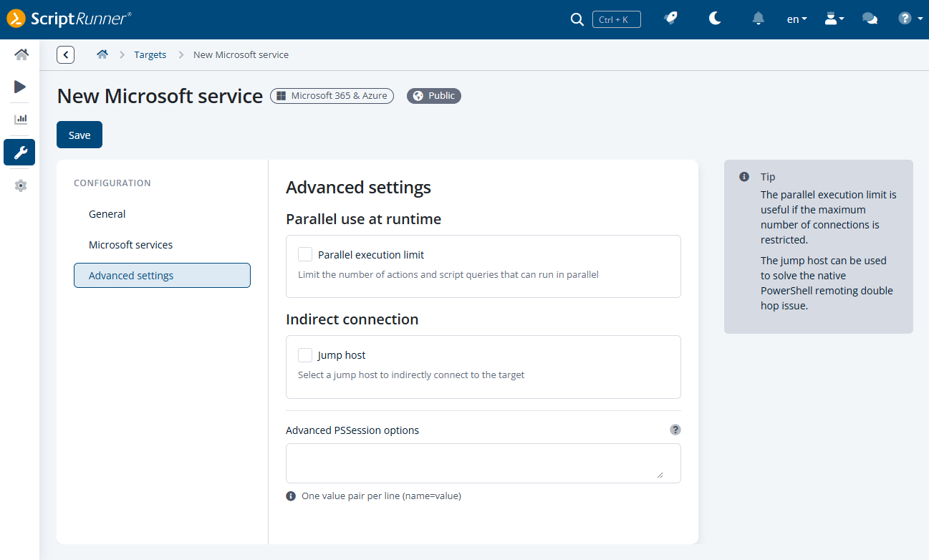Go to Home in the sidebar
The height and width of the screenshot is (560, 929).
21,54
